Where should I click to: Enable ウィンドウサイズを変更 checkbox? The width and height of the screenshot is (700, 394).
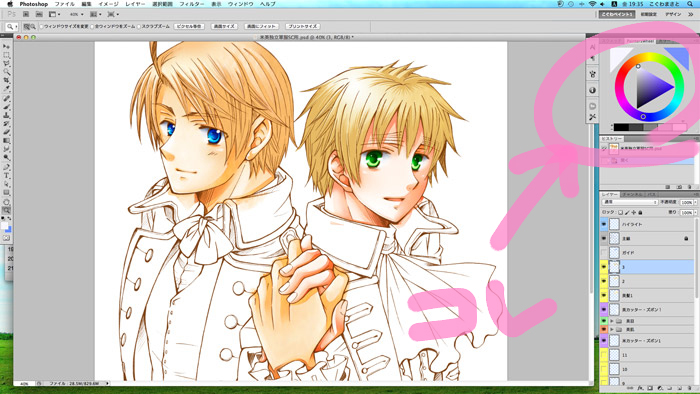pyautogui.click(x=42, y=27)
